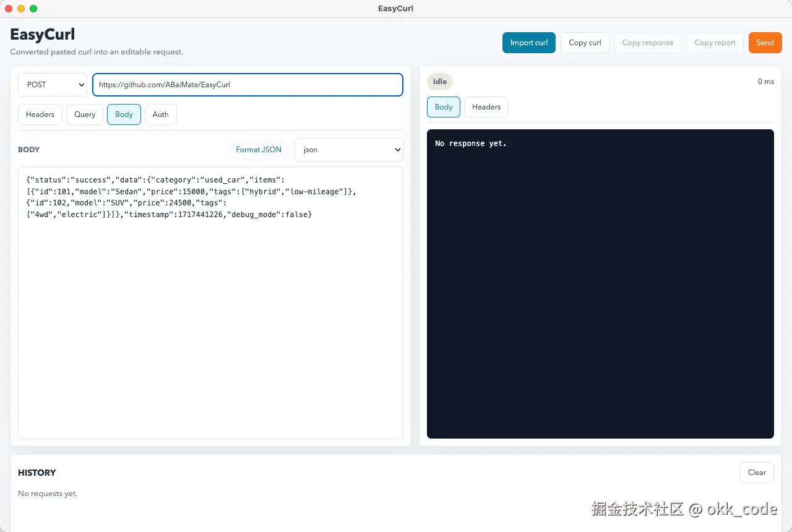Click the Import curl button
The width and height of the screenshot is (792, 532).
coord(529,43)
